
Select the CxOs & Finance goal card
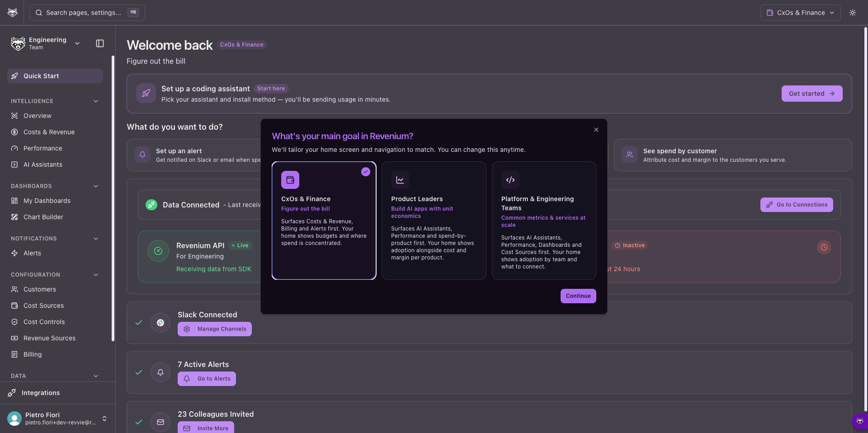(x=324, y=221)
